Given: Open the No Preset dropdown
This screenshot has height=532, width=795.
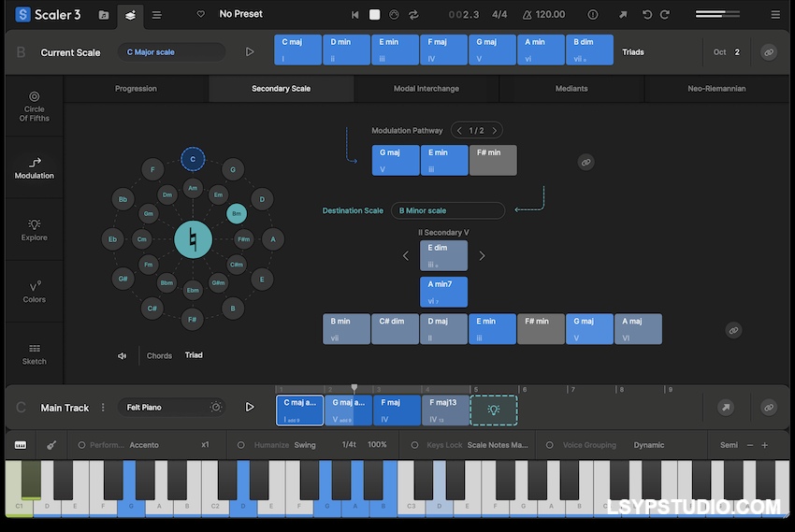Looking at the screenshot, I should (x=240, y=14).
